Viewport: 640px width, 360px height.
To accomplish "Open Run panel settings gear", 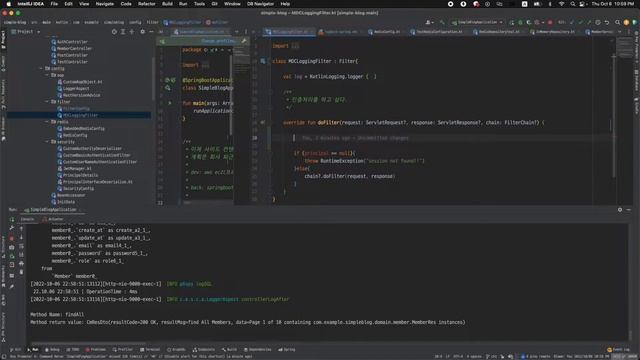I will 620,209.
